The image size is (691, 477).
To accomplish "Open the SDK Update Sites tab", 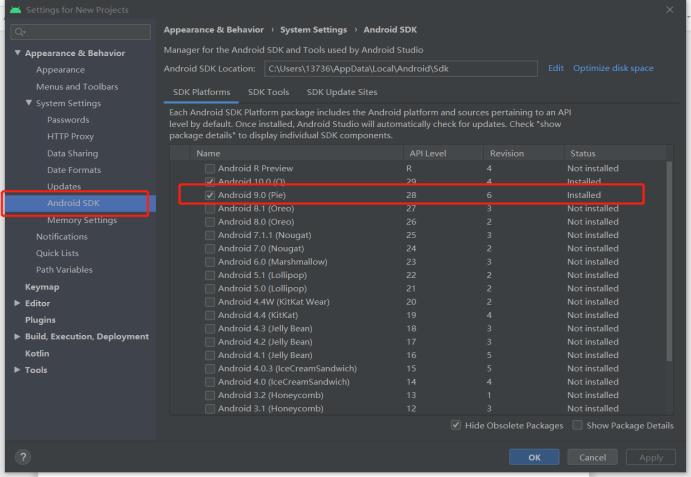I will pyautogui.click(x=342, y=92).
